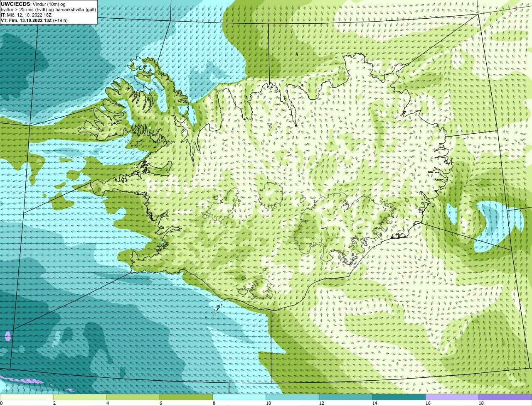Click the title line 'UWC/ECDS: Vindur (10m) og'
Viewport: 532px width, 406px height.
click(33, 4)
